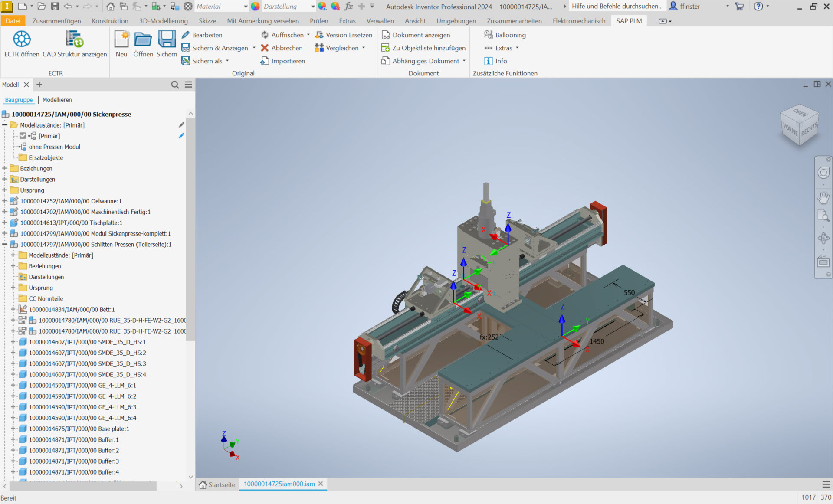Viewport: 833px width, 504px height.
Task: Click the Info icon in Zusätzliche Funktionen
Action: pyautogui.click(x=489, y=61)
